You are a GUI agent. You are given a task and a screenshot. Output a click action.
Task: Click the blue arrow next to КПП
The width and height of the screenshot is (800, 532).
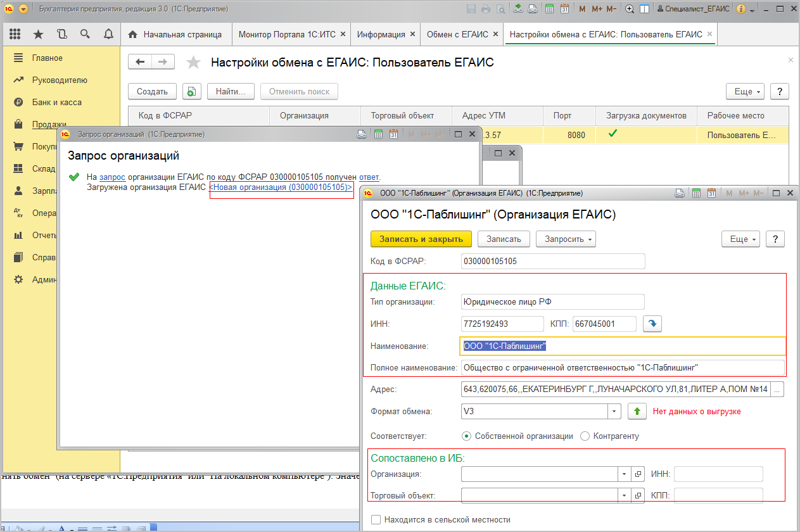click(x=652, y=324)
